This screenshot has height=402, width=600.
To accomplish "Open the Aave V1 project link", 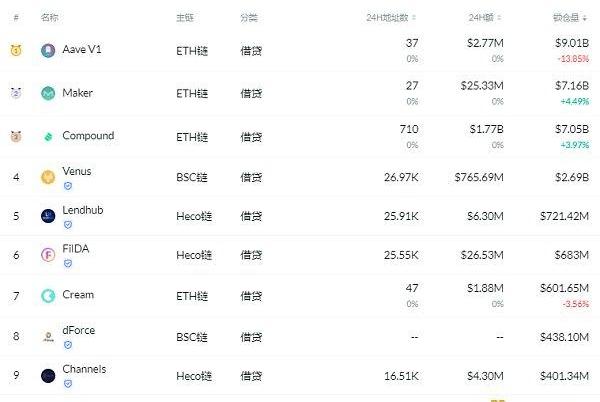I will 81,50.
